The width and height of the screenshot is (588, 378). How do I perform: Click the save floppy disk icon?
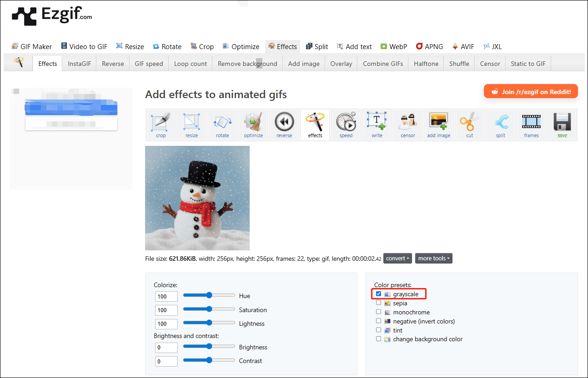562,125
